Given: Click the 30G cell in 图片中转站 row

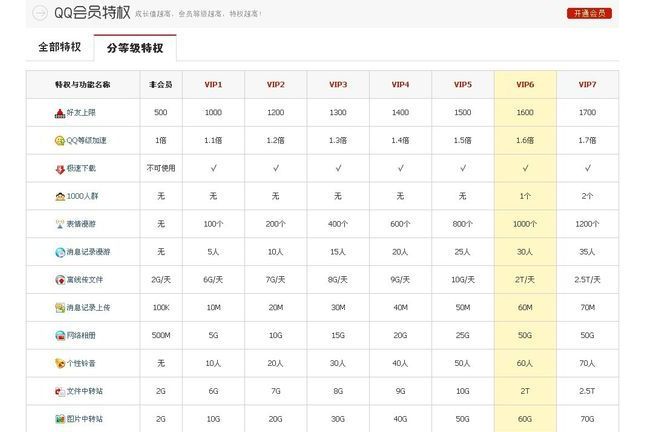Looking at the screenshot, I should 338,419.
